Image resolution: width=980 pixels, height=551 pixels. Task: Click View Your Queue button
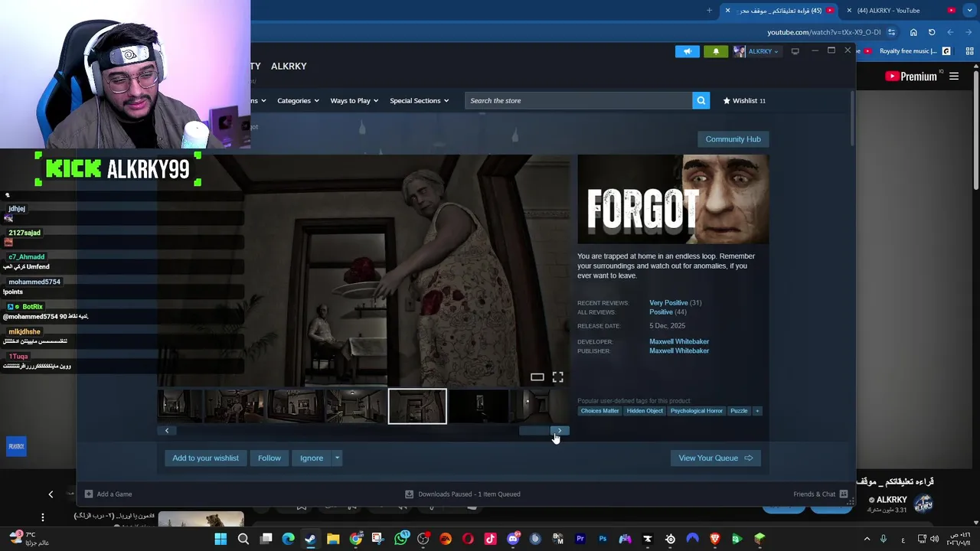point(715,458)
